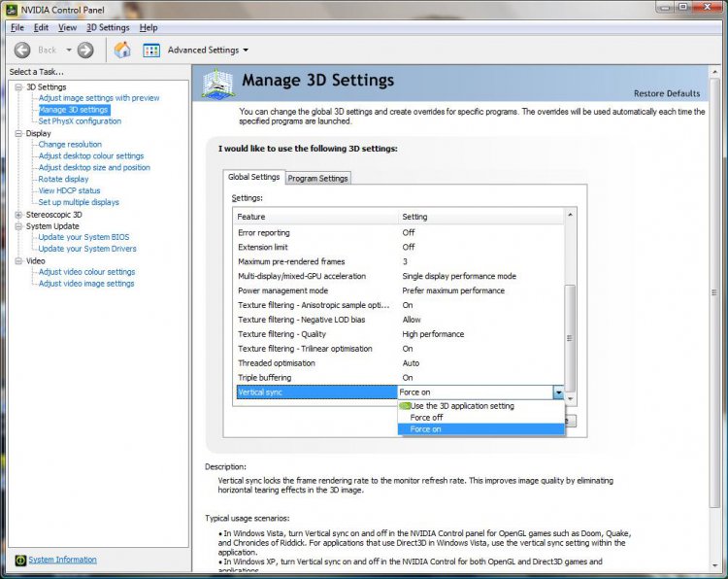728x579 pixels.
Task: Click main page scrollbar down arrow
Action: coord(715,566)
